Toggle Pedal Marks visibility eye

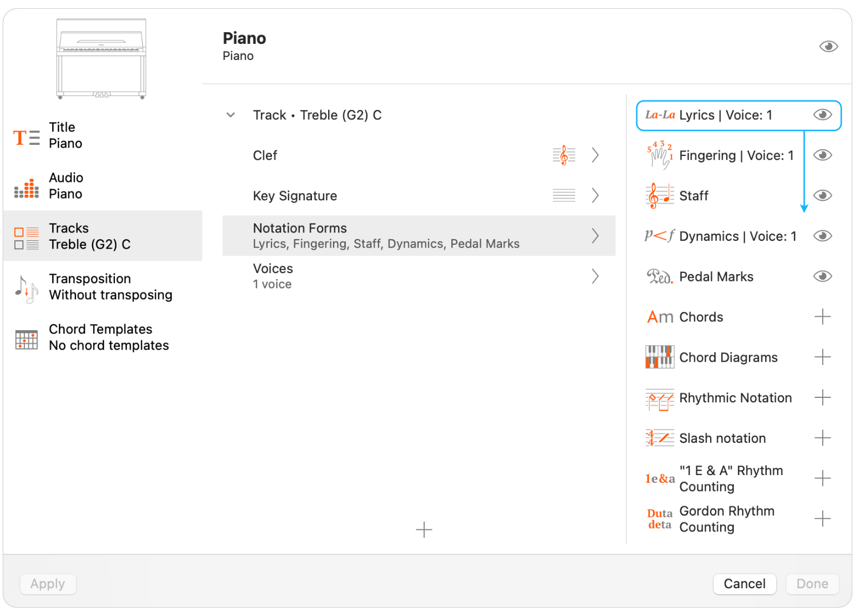[822, 276]
